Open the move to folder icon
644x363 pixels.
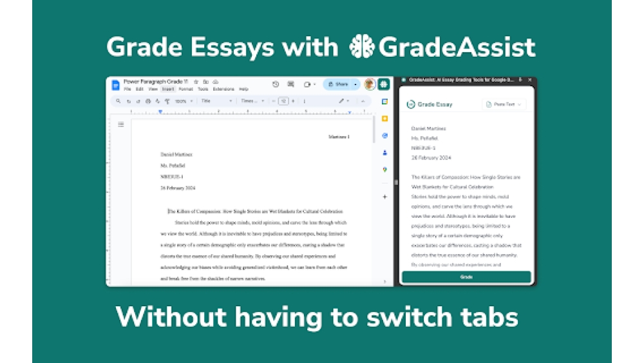206,82
